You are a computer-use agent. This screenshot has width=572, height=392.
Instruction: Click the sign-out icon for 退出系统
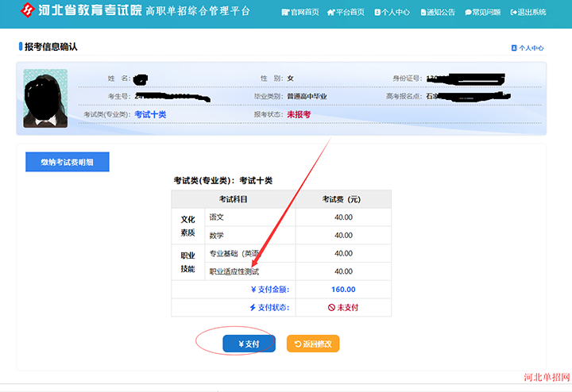(x=514, y=13)
